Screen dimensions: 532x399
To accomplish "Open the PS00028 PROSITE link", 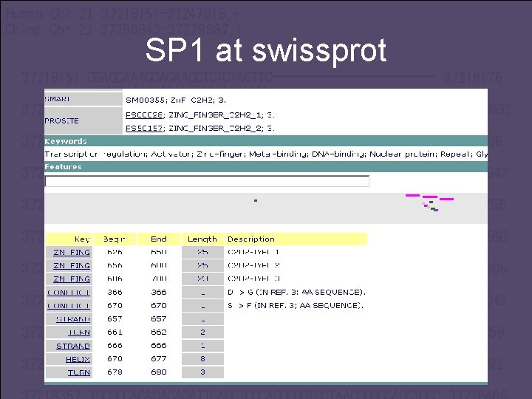I will pos(144,115).
